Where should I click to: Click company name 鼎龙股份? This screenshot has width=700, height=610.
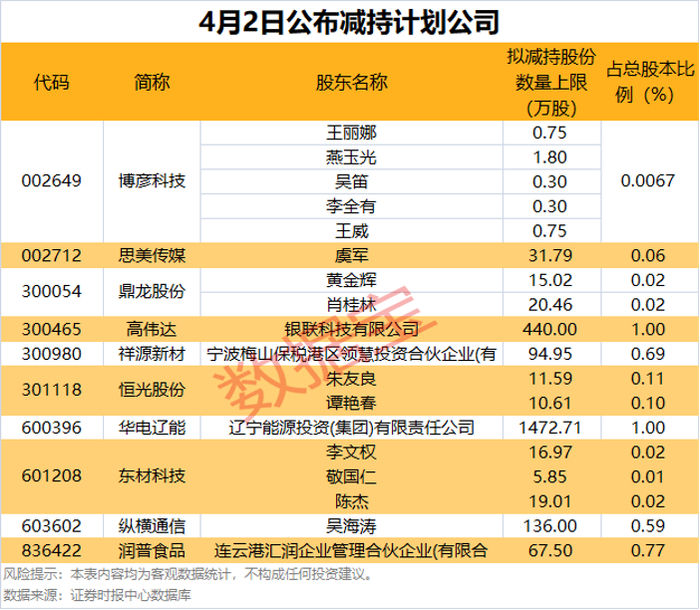[x=152, y=292]
